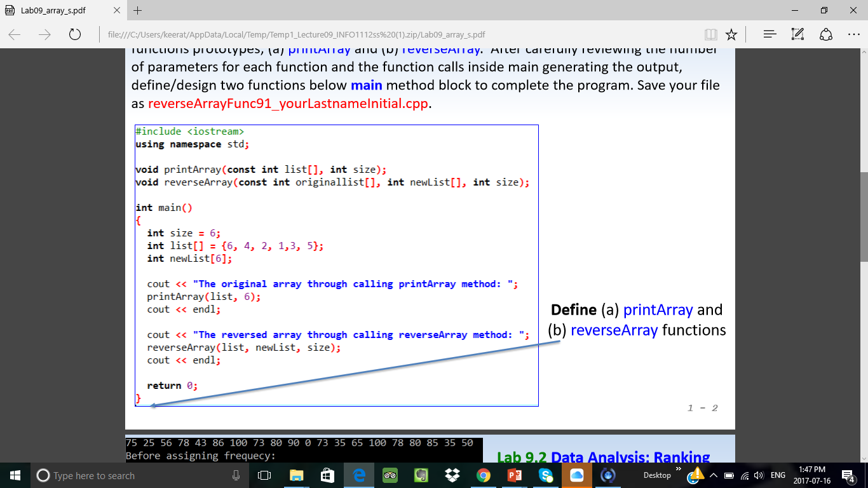Viewport: 868px width, 488px height.
Task: Open the Windows Start menu
Action: [15, 475]
